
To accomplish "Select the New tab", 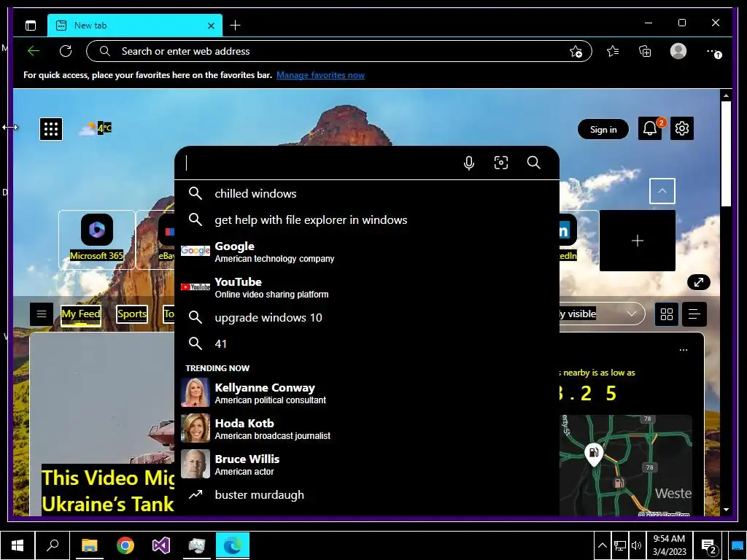I will click(135, 26).
